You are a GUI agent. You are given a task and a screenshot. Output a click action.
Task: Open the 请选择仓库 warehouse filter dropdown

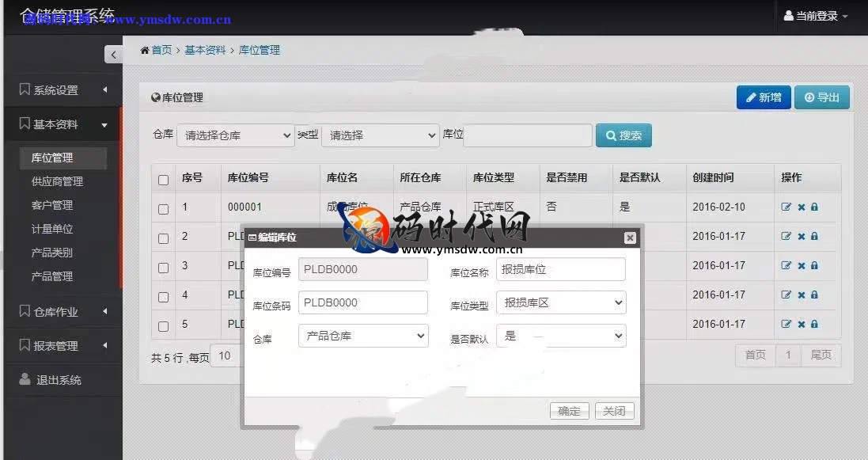point(235,135)
